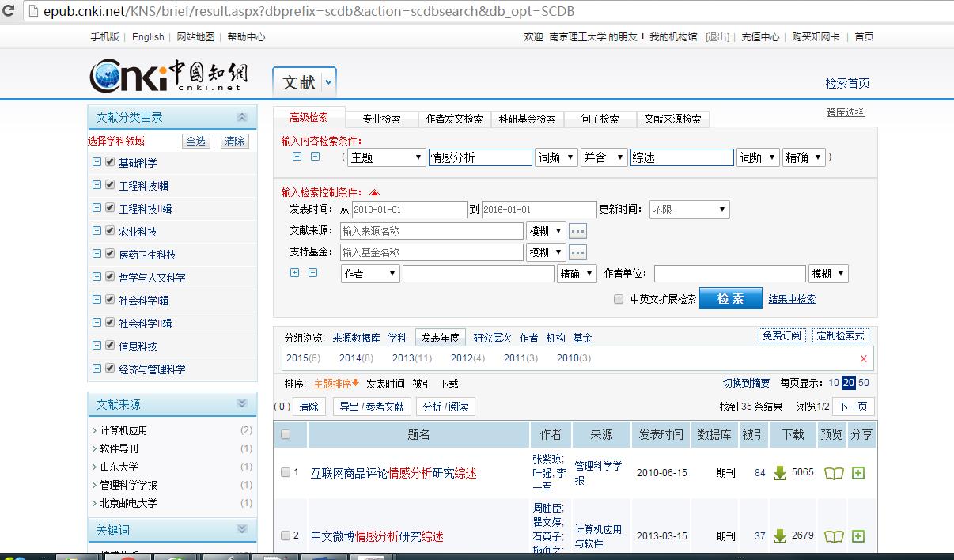Switch to 专业检索 tab
Image resolution: width=954 pixels, height=560 pixels.
381,119
